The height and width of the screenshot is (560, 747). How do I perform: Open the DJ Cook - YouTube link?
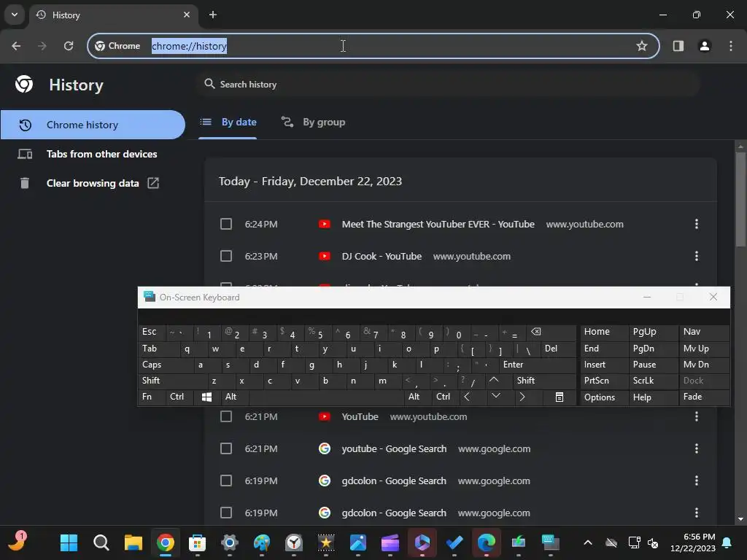(x=382, y=256)
